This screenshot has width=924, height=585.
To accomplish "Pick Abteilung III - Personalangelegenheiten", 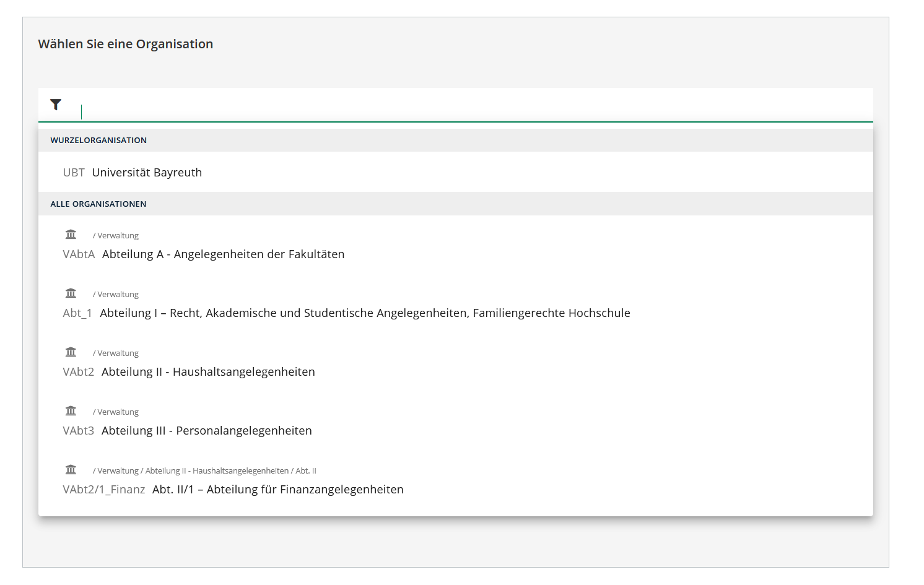I will click(207, 430).
